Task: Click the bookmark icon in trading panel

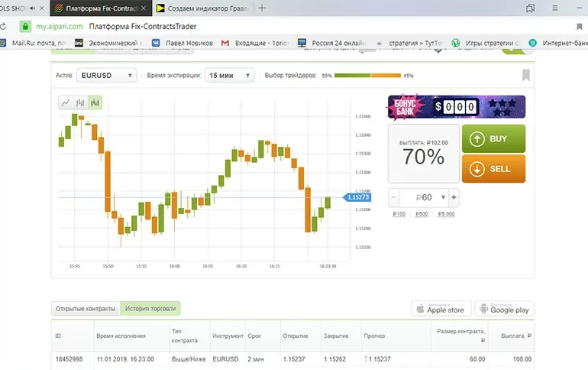Action: (x=526, y=76)
